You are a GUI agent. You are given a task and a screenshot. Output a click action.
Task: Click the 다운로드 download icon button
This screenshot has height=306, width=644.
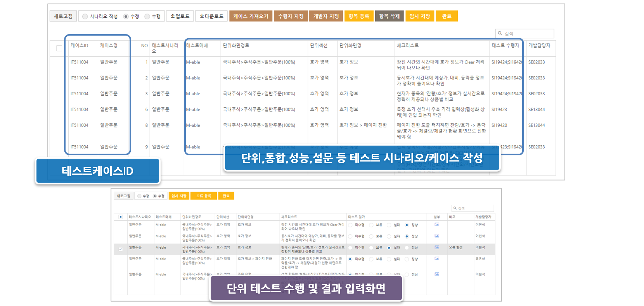211,16
